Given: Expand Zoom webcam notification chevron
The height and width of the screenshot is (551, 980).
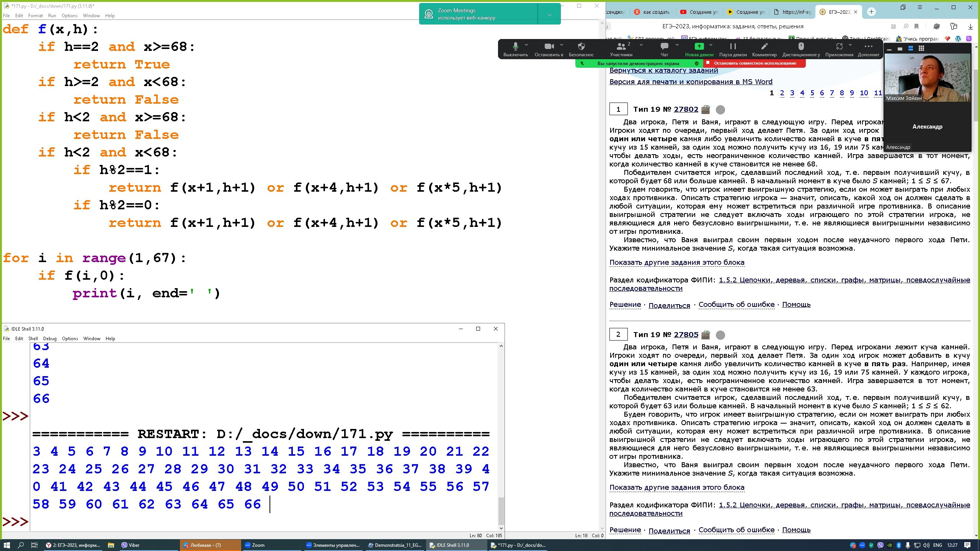Looking at the screenshot, I should pyautogui.click(x=549, y=15).
